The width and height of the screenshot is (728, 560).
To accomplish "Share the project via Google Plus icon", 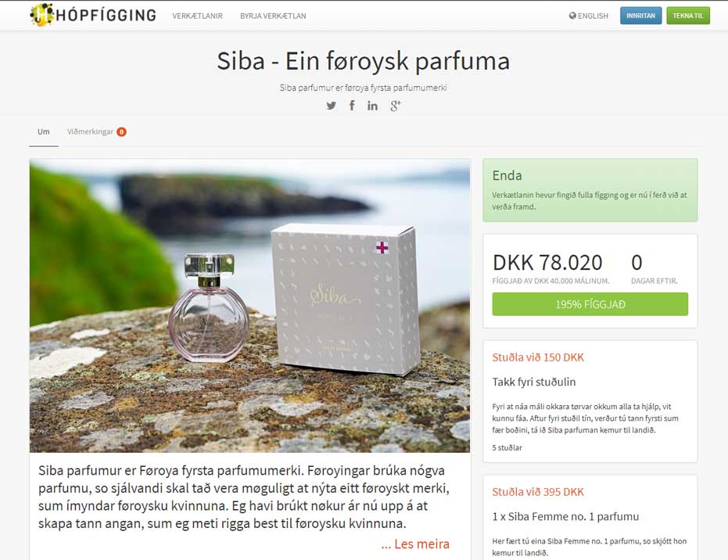I will click(x=395, y=106).
